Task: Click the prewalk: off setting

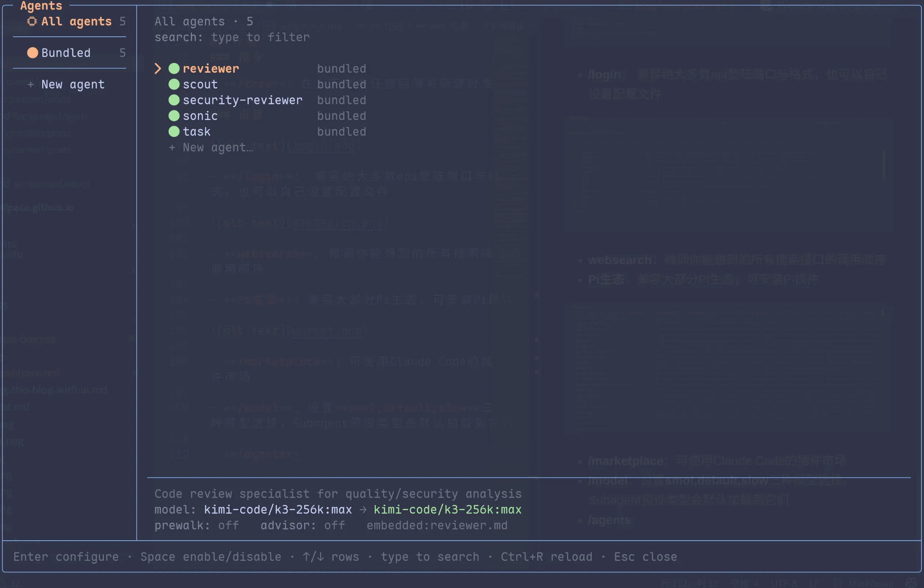Action: [197, 526]
